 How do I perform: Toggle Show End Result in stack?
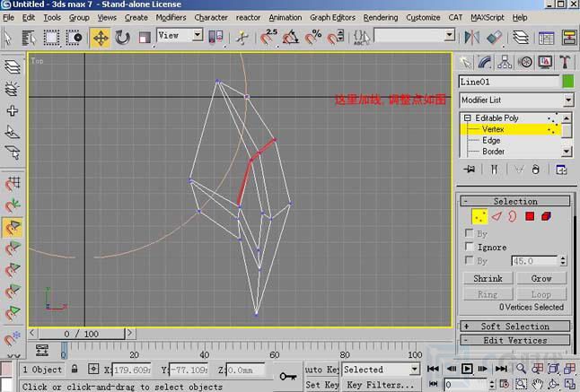click(494, 170)
